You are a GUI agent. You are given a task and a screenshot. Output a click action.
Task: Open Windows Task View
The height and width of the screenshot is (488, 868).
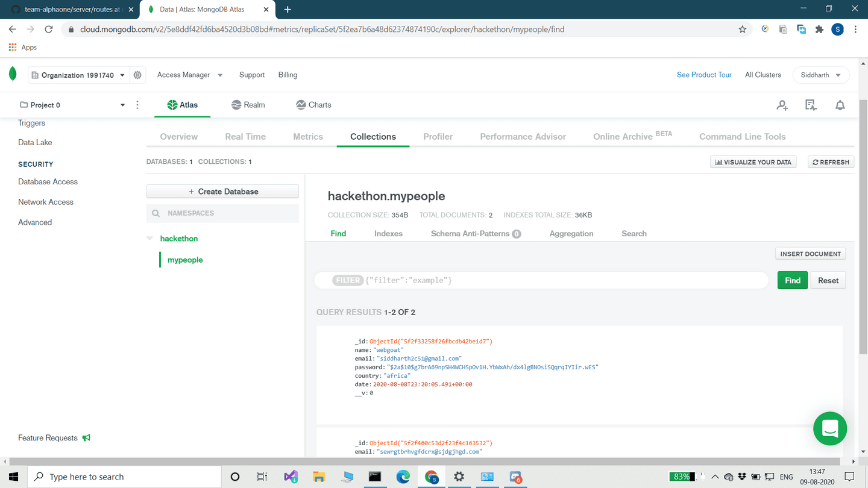click(x=262, y=477)
